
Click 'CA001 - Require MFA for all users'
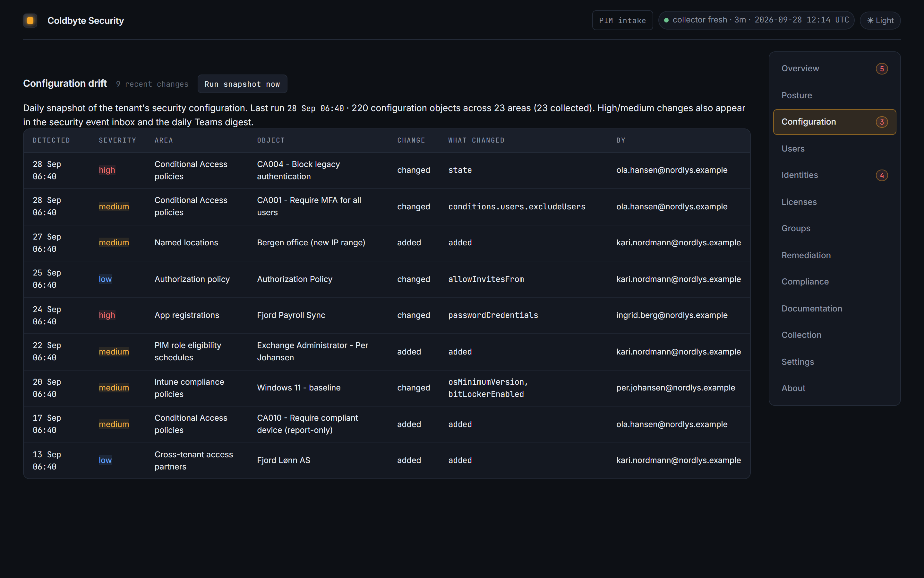click(x=309, y=206)
